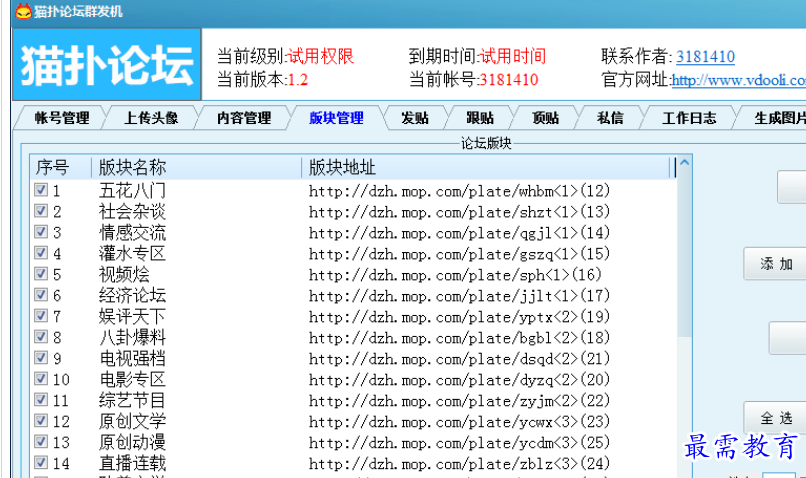806x478 pixels.
Task: Open the 跟贴 tab
Action: pyautogui.click(x=480, y=118)
